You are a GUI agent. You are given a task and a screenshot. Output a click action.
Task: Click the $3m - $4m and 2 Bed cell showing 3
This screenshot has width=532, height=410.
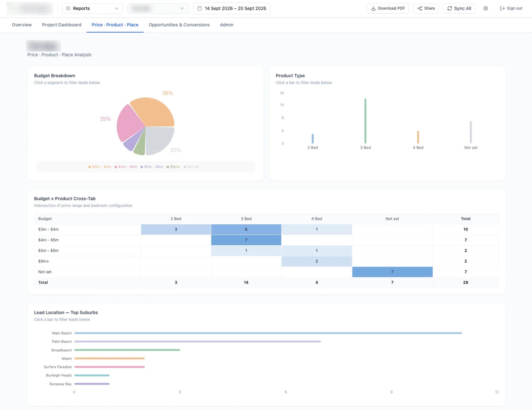(176, 229)
